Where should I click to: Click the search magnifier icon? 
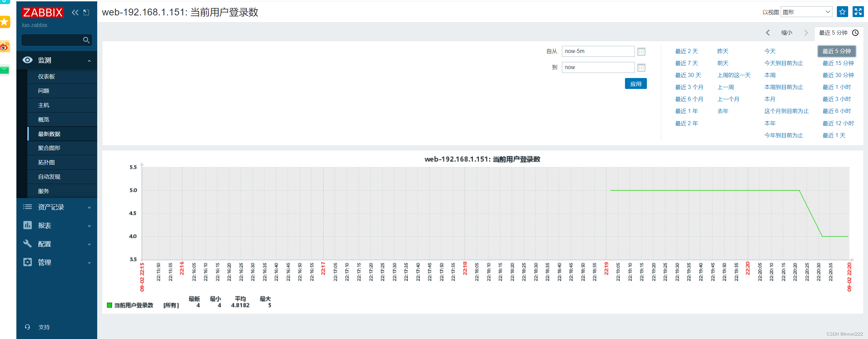pos(86,40)
